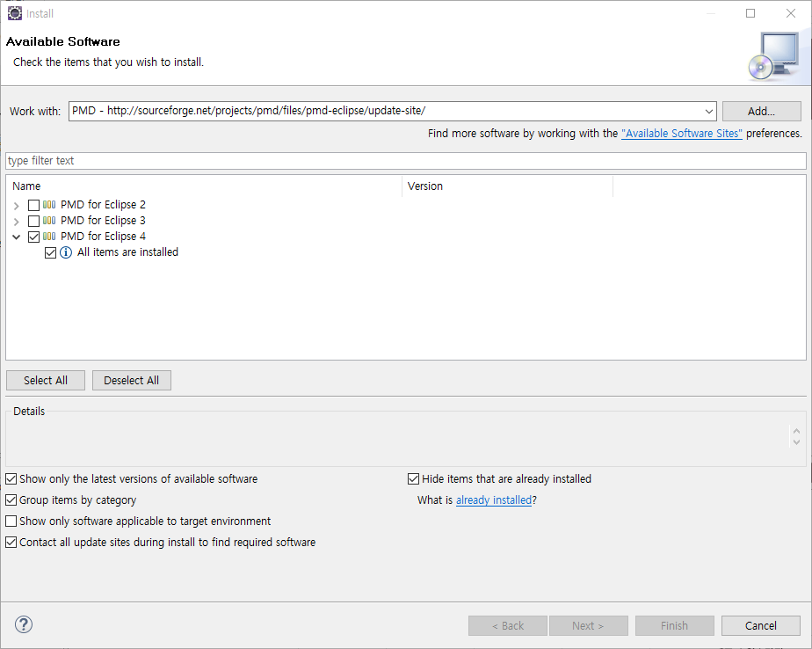The image size is (812, 649).
Task: Check the PMD for Eclipse 2 checkbox
Action: coord(34,205)
